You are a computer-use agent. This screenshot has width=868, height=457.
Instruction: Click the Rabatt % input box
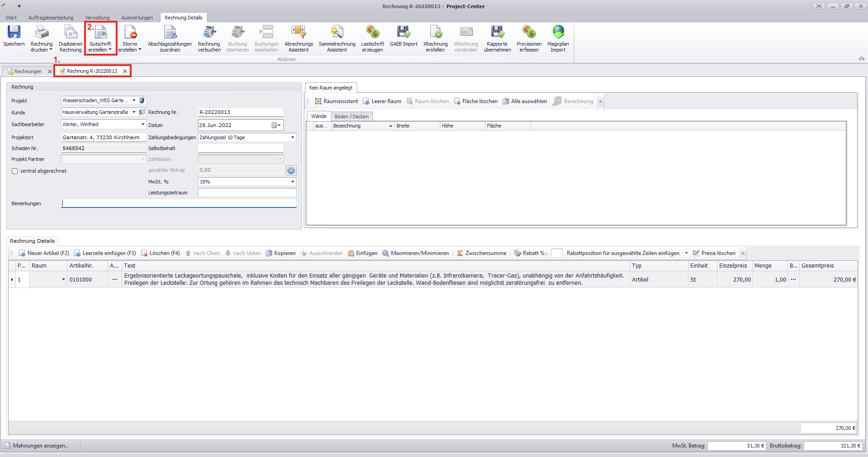557,253
